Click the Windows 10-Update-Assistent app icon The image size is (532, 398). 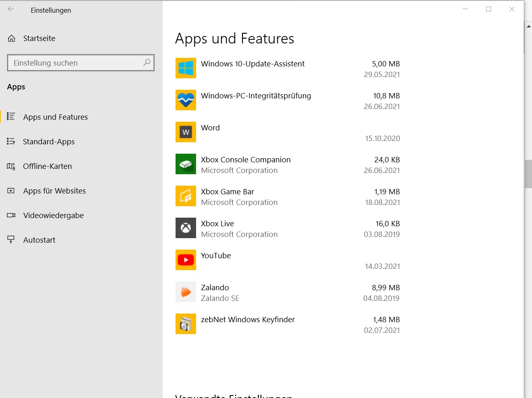185,68
